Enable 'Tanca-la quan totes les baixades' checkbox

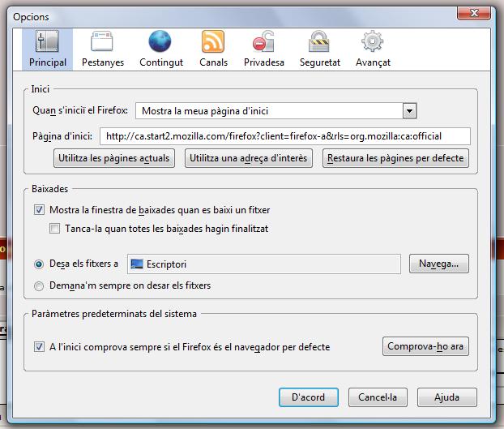pyautogui.click(x=55, y=229)
